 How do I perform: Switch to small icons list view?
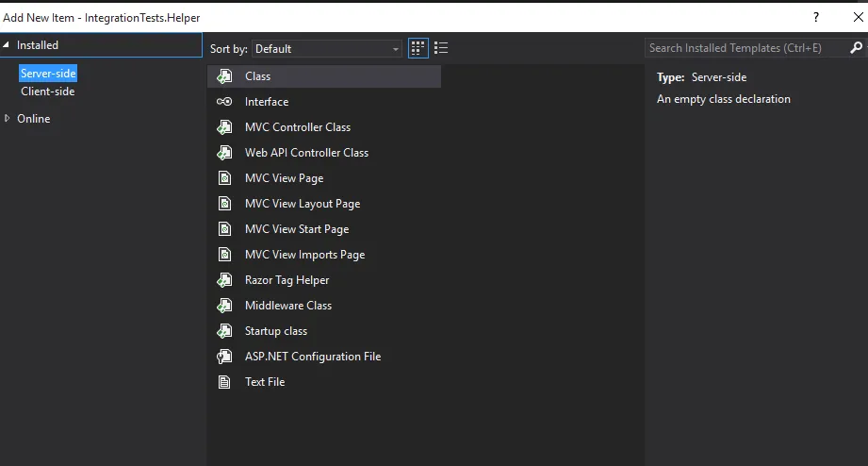[x=441, y=48]
